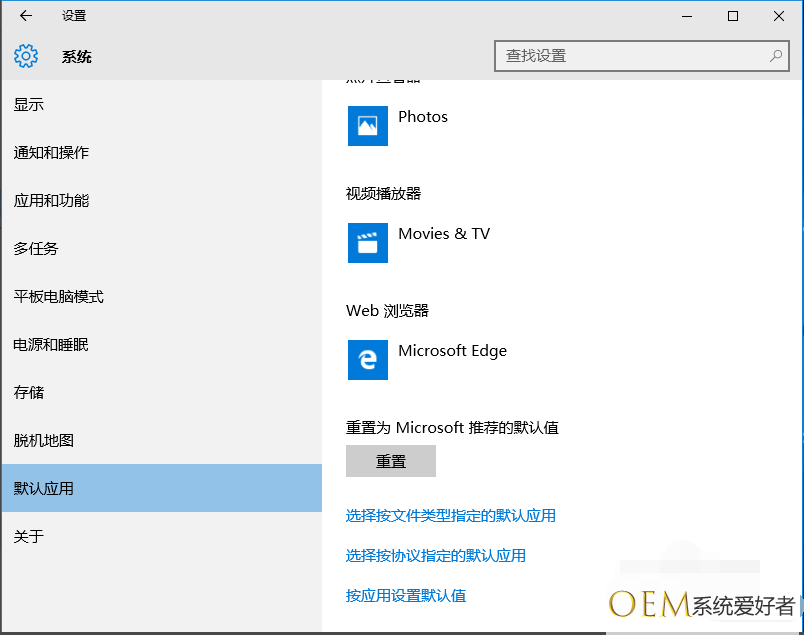The width and height of the screenshot is (804, 635).
Task: Select 通知和操作 in sidebar
Action: 51,153
